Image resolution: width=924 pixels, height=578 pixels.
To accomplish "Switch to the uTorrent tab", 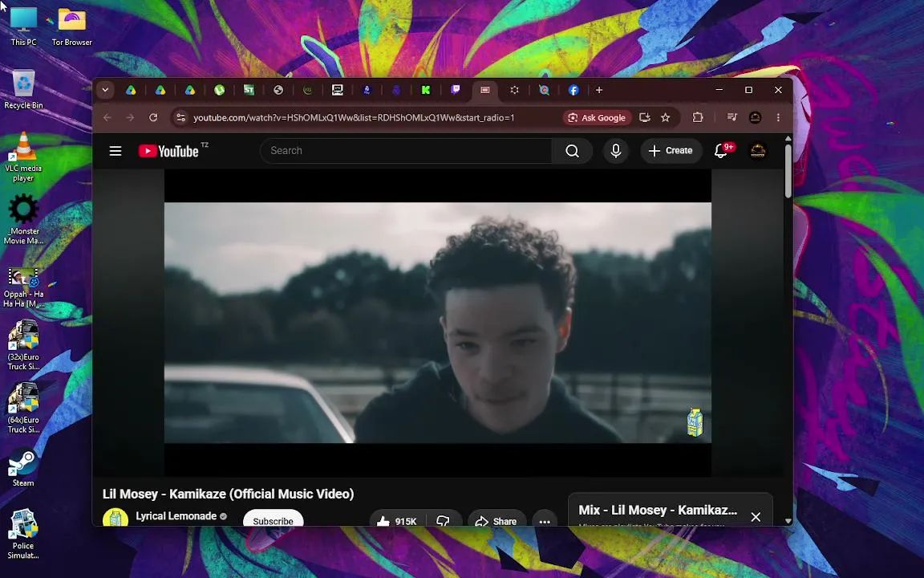I will (x=219, y=90).
